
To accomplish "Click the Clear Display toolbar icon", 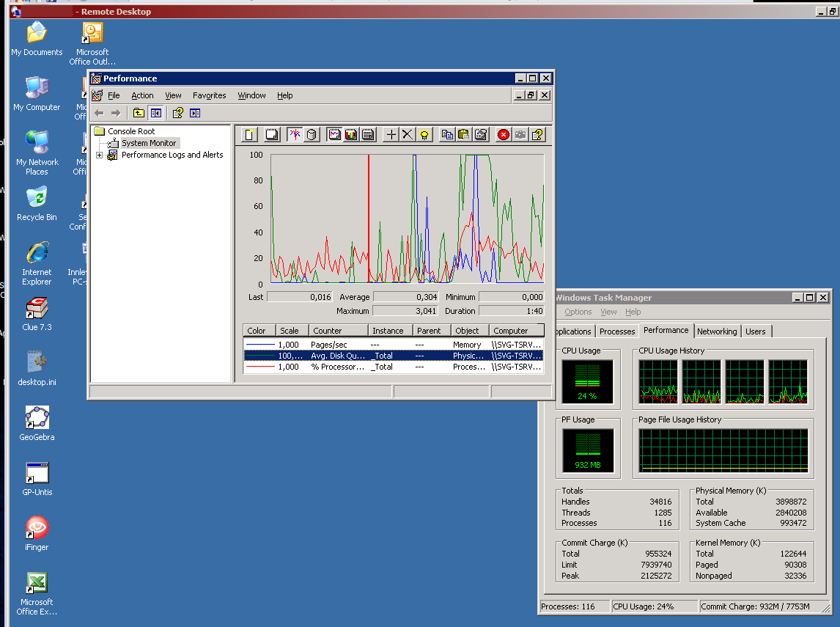I will [x=272, y=134].
